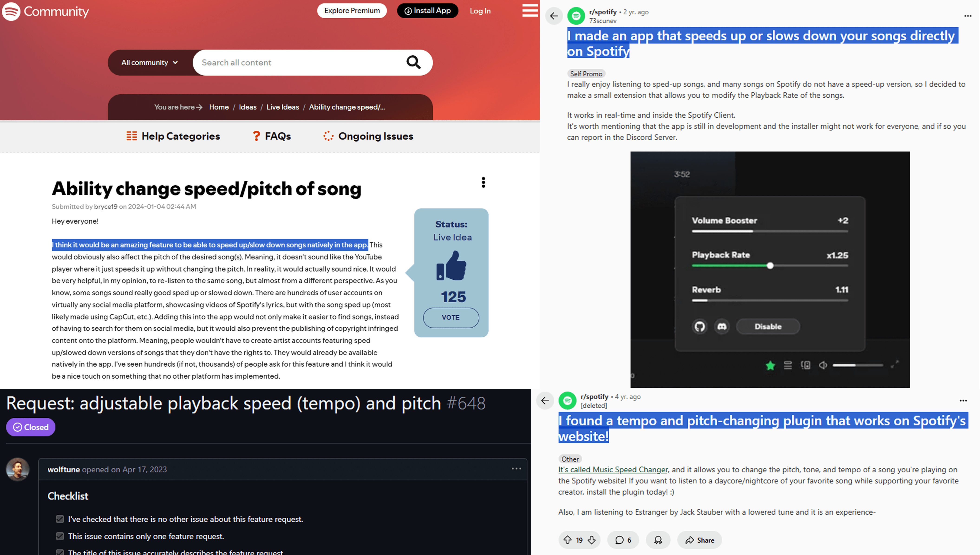Open the Ongoing Issues tab
Image resolution: width=980 pixels, height=555 pixels.
(x=368, y=136)
